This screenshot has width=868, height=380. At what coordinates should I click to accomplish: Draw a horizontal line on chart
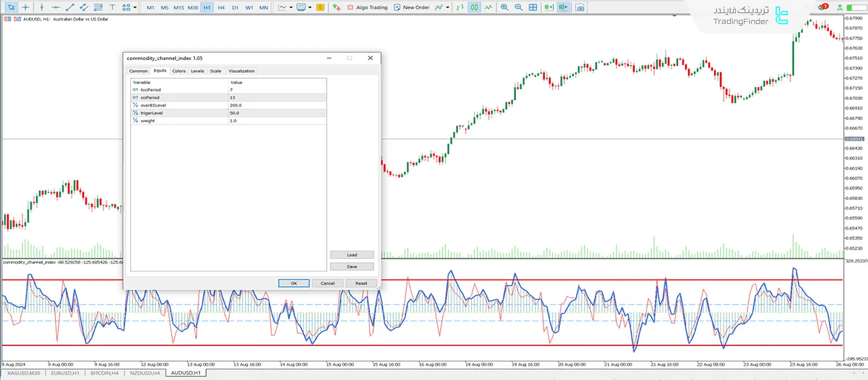click(x=55, y=8)
